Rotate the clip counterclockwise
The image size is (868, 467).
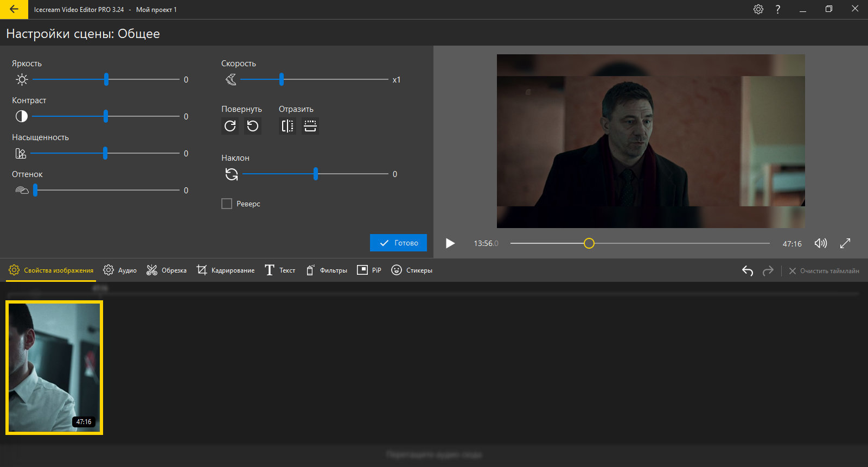(x=253, y=126)
